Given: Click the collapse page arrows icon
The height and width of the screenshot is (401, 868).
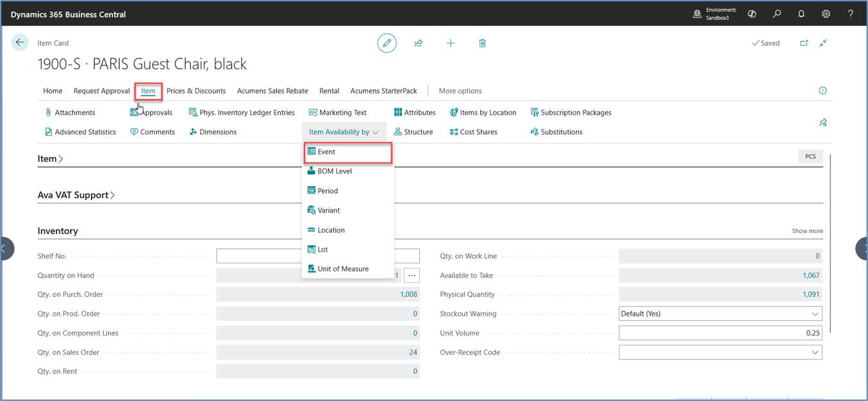Looking at the screenshot, I should [823, 43].
